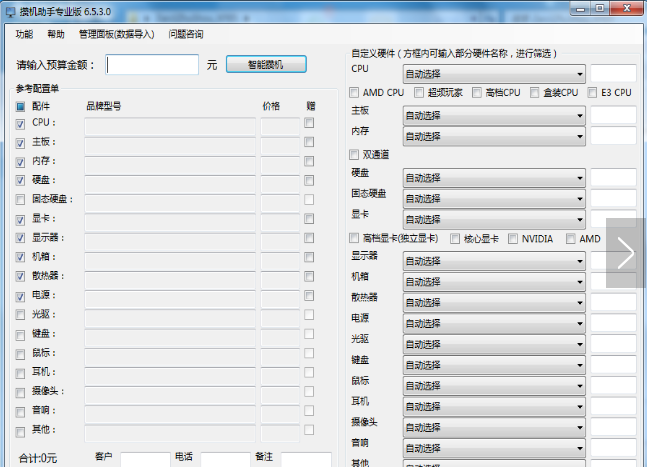The height and width of the screenshot is (467, 647).
Task: Focus the budget amount input field
Action: (x=152, y=65)
